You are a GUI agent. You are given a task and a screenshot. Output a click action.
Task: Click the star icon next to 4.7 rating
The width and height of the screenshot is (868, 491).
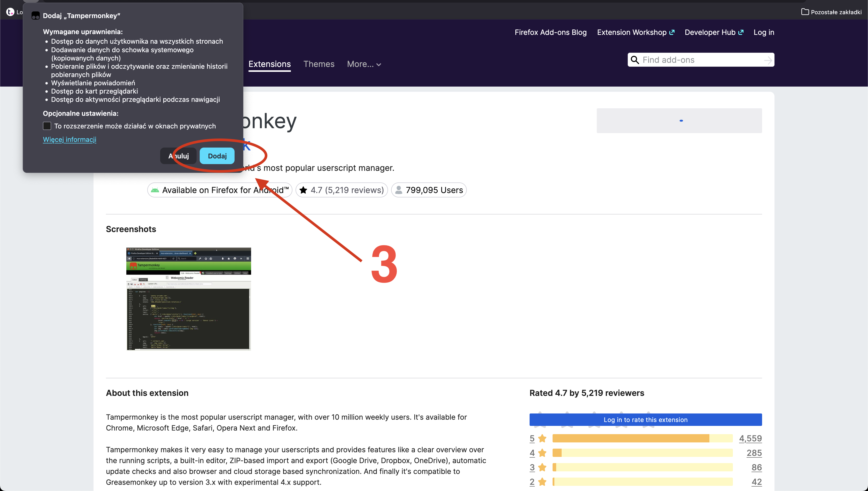(303, 190)
